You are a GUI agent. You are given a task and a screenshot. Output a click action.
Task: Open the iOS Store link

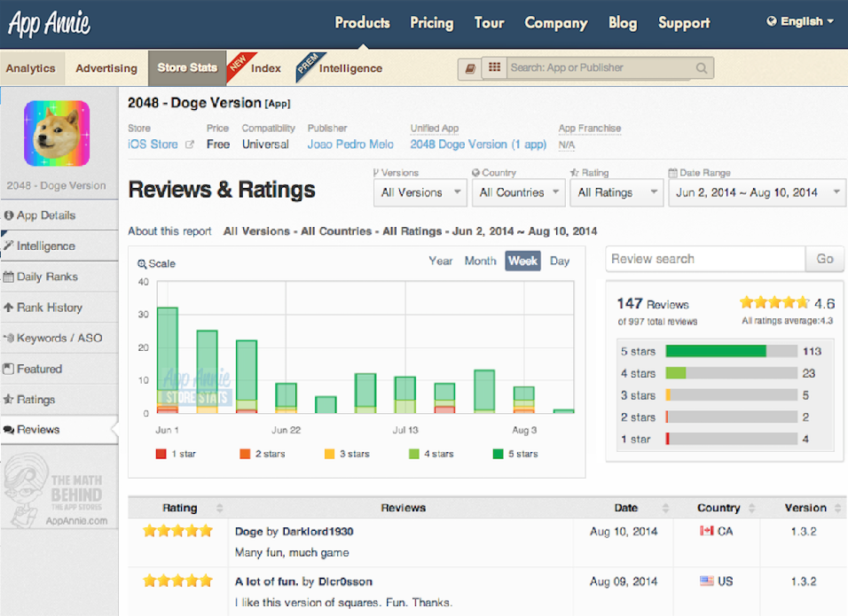(x=153, y=144)
